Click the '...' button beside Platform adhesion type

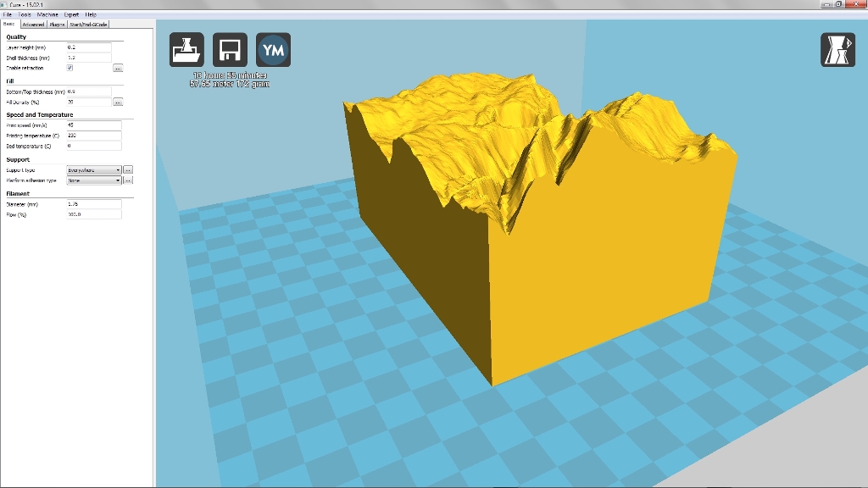coord(128,180)
